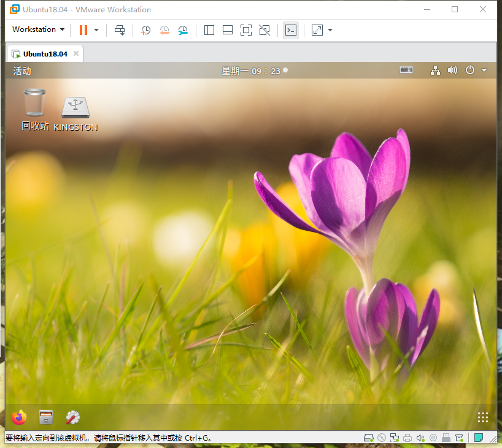Toggle the library sidebar view

209,30
